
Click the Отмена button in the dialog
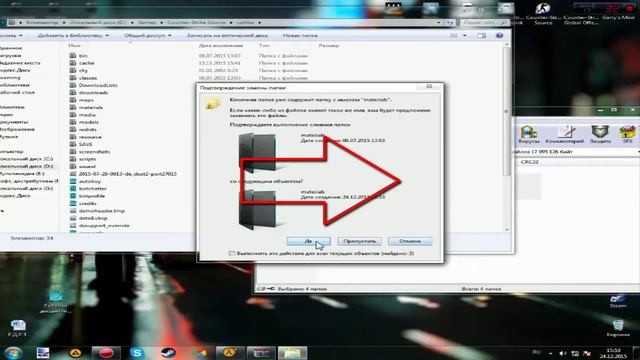click(x=410, y=241)
